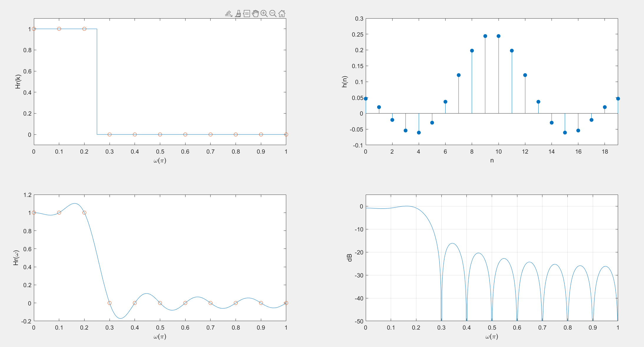Click red circle at 0.2 in Hr(ω) plot
The width and height of the screenshot is (644, 347).
(x=84, y=213)
